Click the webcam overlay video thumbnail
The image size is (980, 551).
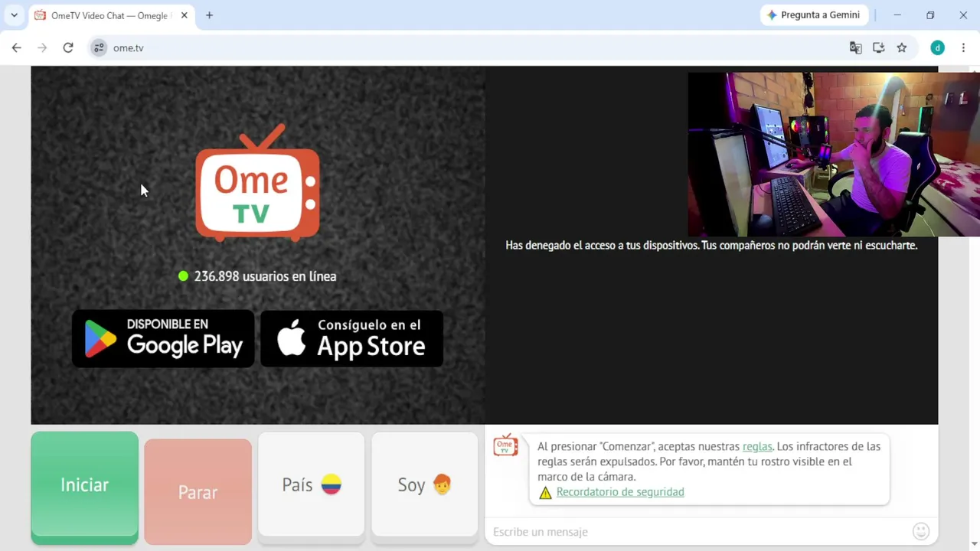[x=834, y=155]
